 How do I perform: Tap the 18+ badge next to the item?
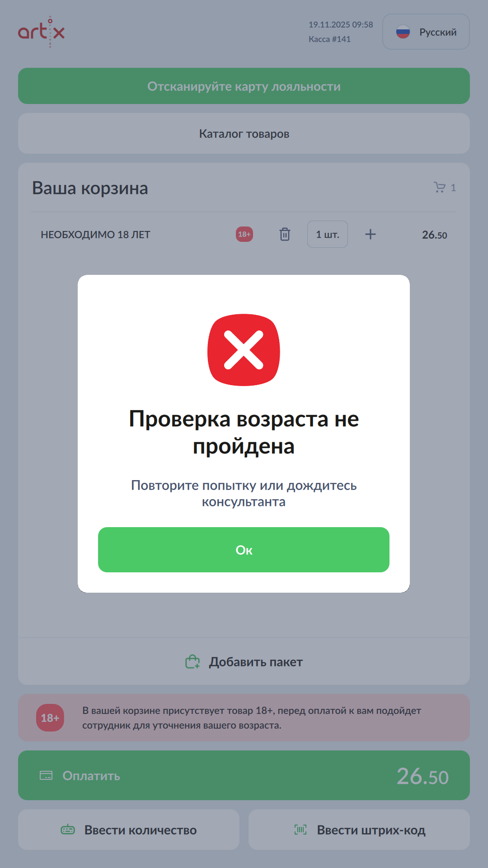244,234
